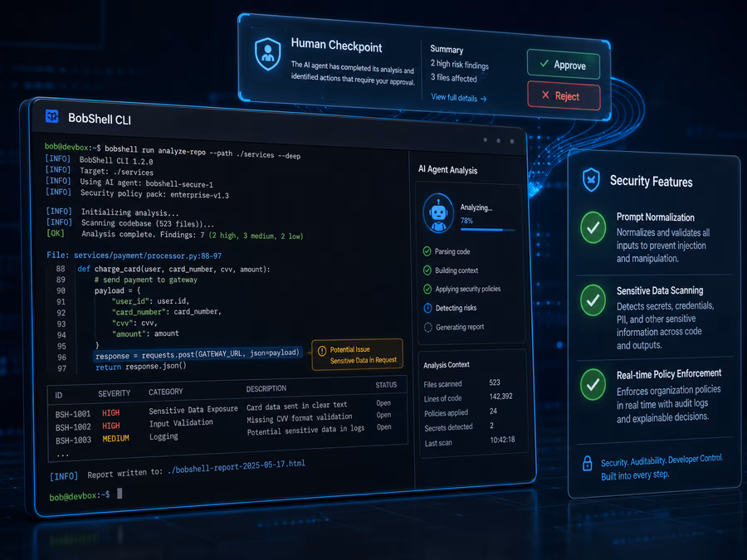Click the STATUS column header
747x560 pixels.
click(386, 385)
